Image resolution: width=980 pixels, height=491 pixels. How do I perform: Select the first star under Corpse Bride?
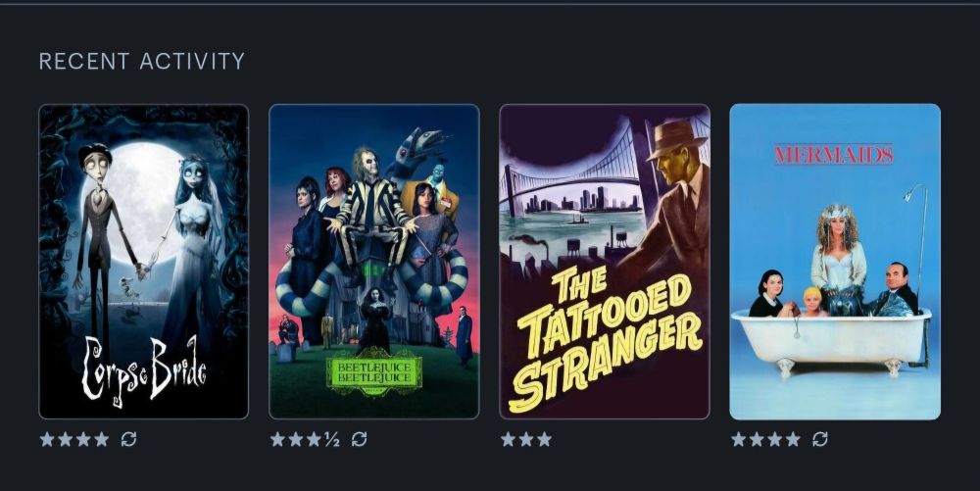(47, 439)
